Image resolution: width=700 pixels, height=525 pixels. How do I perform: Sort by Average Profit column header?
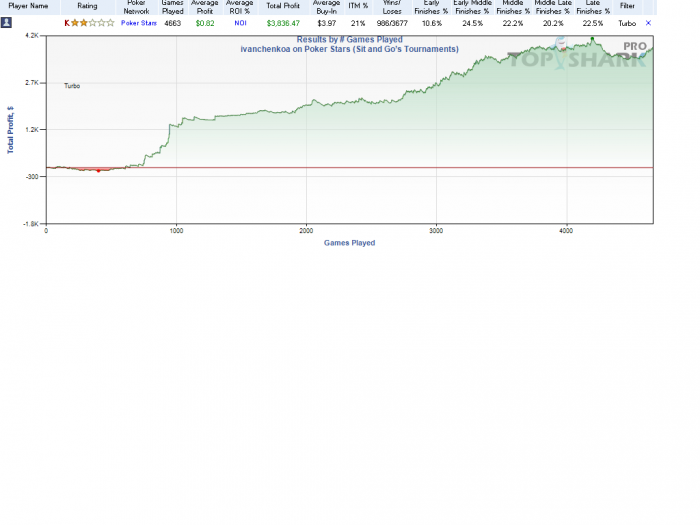coord(204,7)
